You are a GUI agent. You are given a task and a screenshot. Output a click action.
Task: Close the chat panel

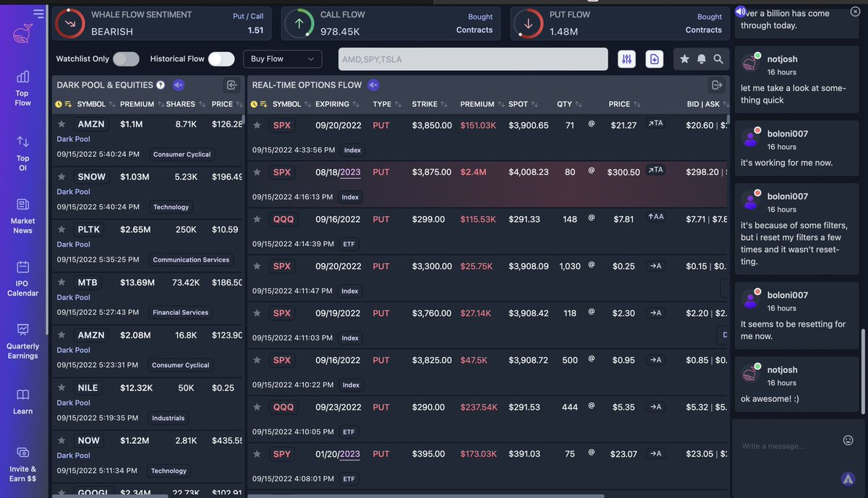(855, 12)
